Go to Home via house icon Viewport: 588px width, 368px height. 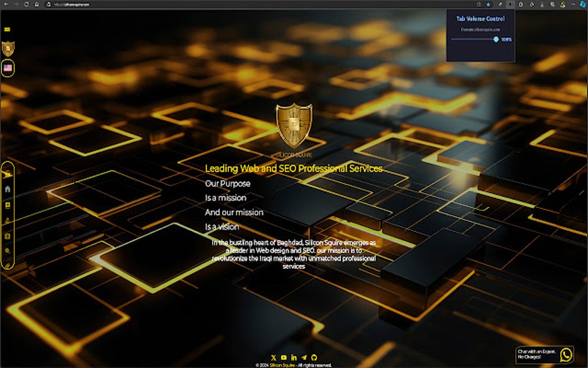click(7, 189)
